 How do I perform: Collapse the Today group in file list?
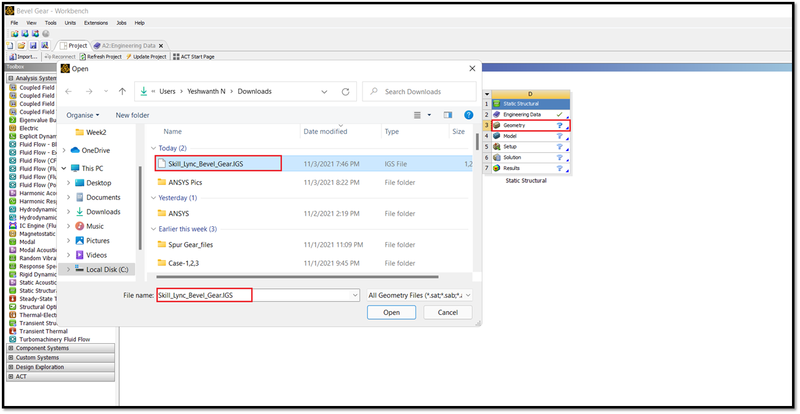click(x=154, y=148)
